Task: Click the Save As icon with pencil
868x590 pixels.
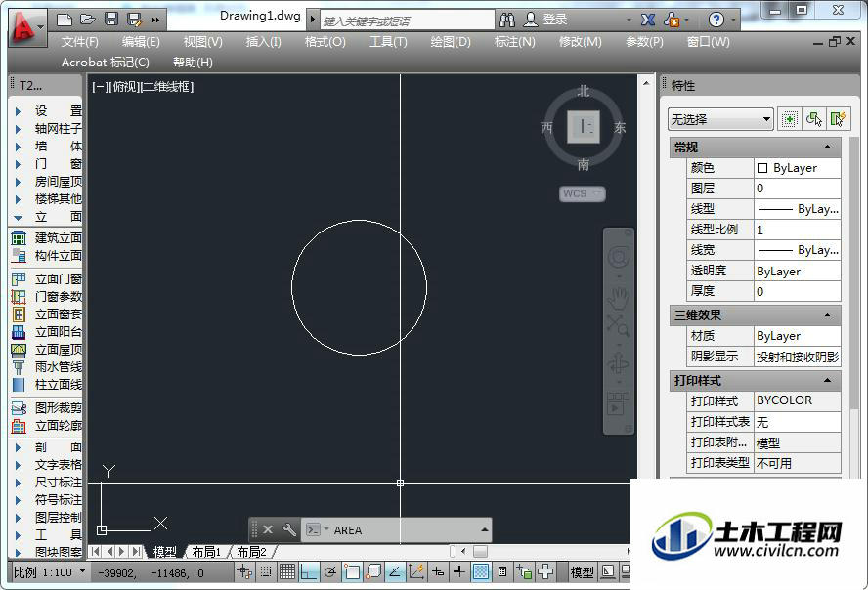Action: [135, 20]
